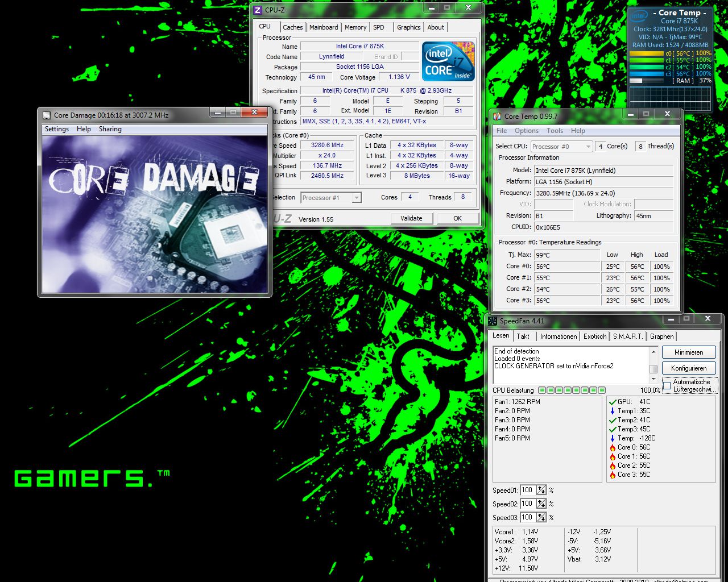Open Options menu in Core Temp
This screenshot has width=728, height=582.
pyautogui.click(x=527, y=131)
